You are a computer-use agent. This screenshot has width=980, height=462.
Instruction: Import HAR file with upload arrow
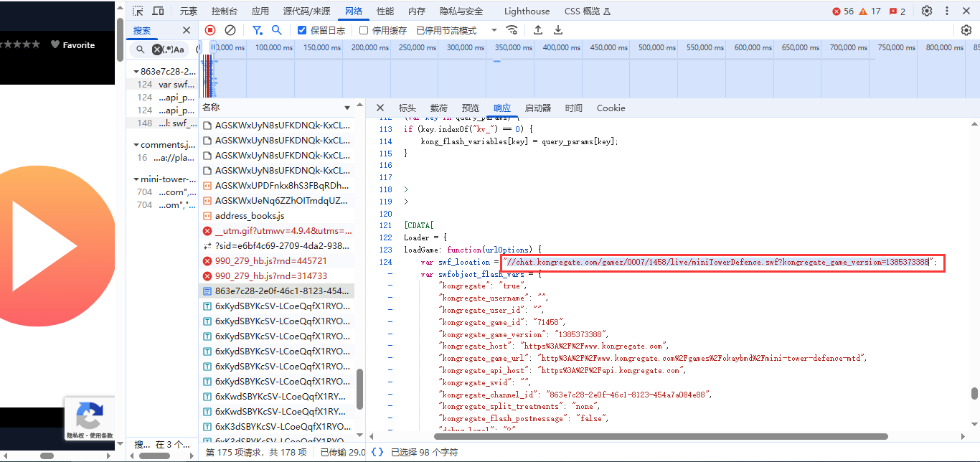tap(538, 30)
